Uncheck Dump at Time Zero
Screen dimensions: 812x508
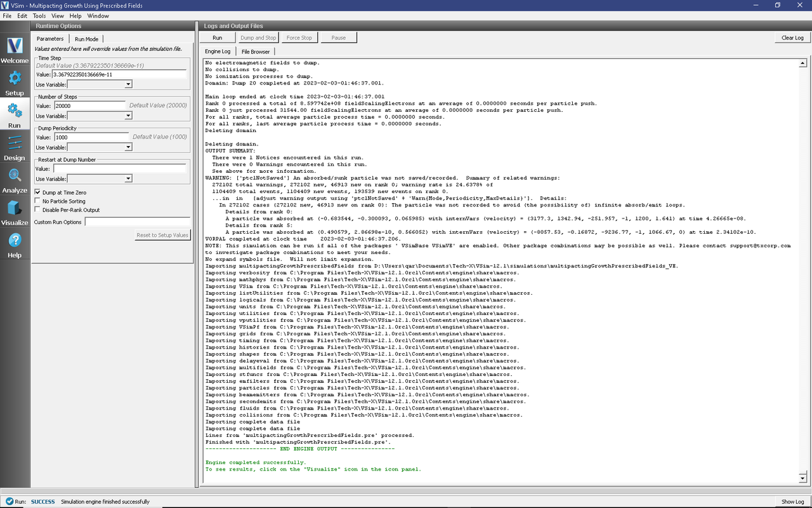click(x=38, y=192)
